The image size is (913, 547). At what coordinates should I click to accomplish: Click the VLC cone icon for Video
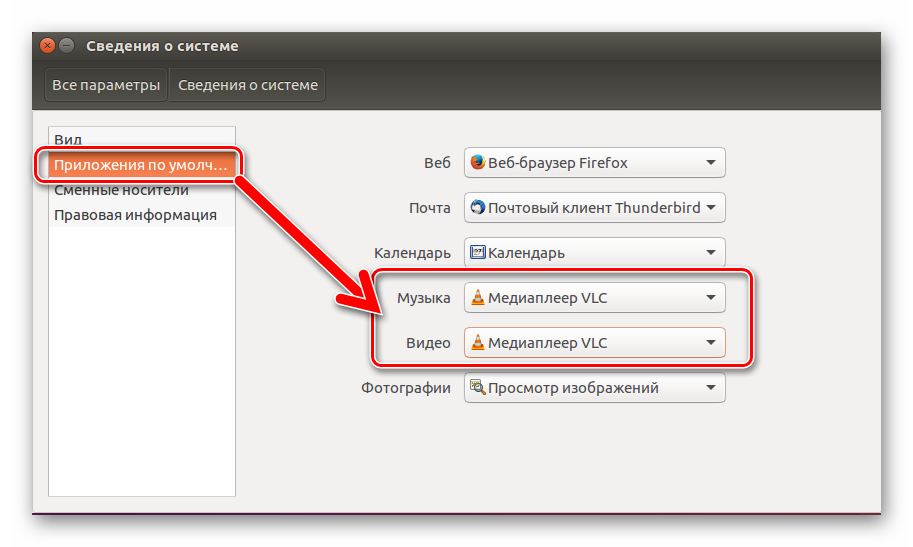477,343
